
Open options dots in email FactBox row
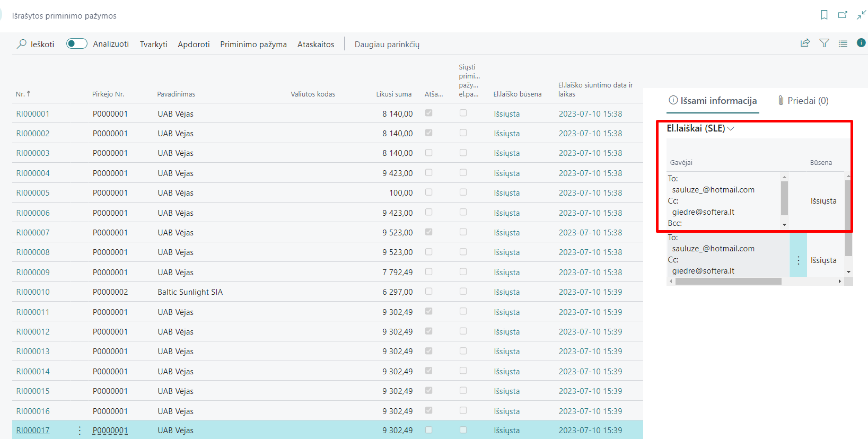pyautogui.click(x=798, y=260)
